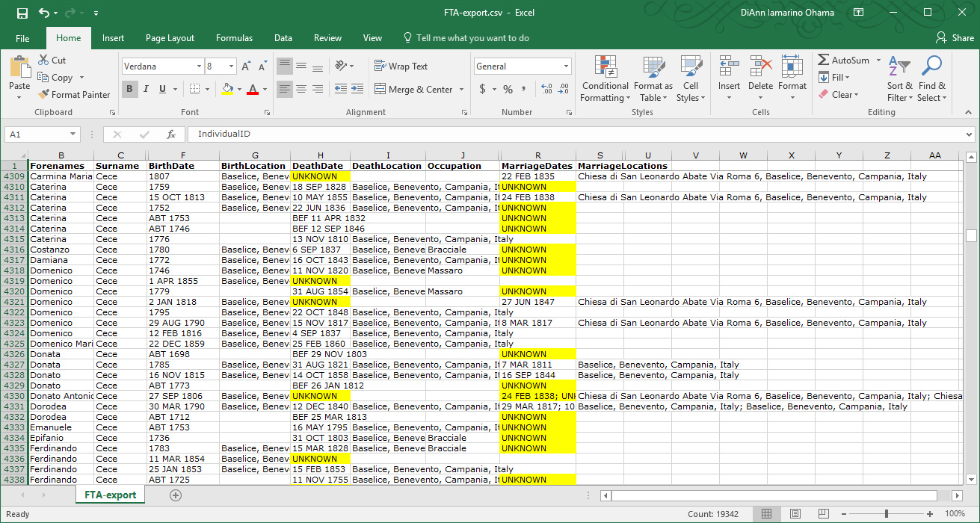Click the AutoSum button
The height and width of the screenshot is (523, 980).
(847, 60)
